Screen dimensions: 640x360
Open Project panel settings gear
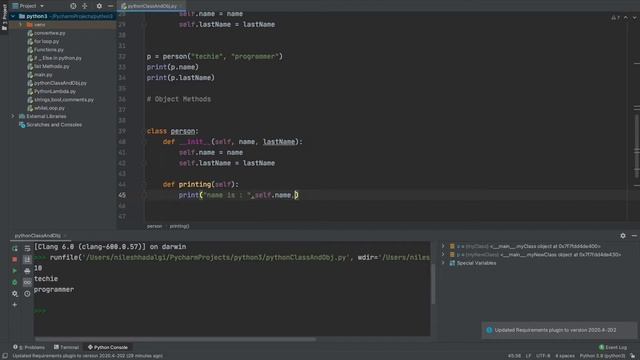pyautogui.click(x=99, y=6)
